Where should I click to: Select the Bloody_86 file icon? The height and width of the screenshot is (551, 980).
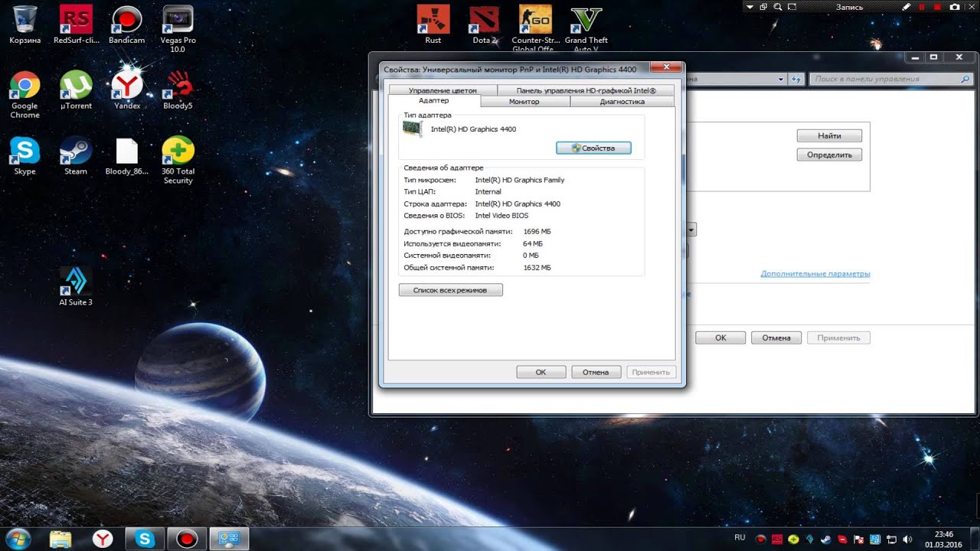126,156
